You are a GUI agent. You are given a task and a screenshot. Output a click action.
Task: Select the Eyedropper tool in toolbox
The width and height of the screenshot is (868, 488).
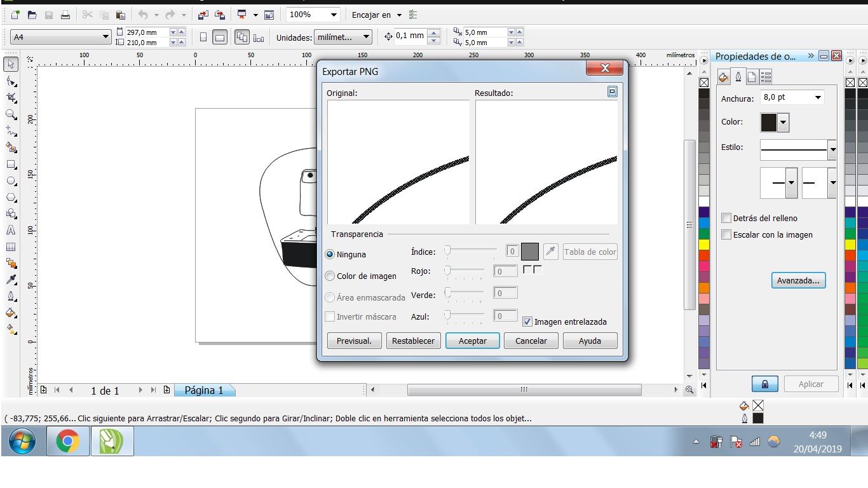point(11,280)
